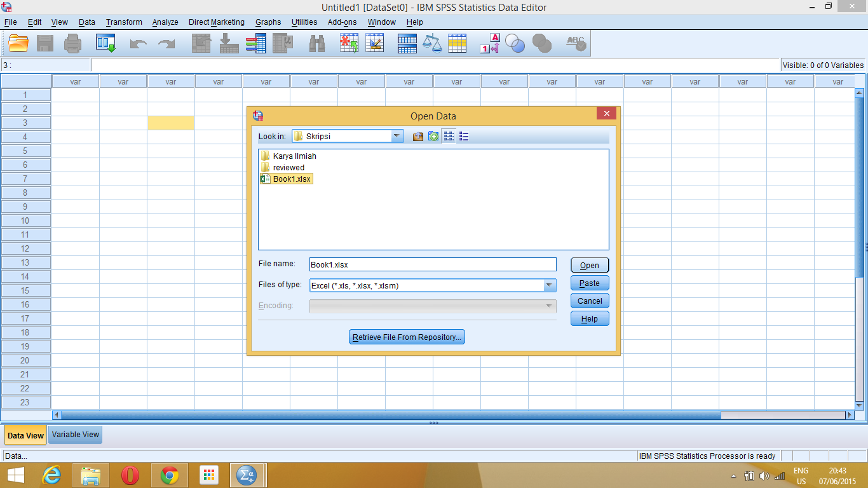Click the Create New Folder icon
The height and width of the screenshot is (488, 868).
click(x=433, y=135)
